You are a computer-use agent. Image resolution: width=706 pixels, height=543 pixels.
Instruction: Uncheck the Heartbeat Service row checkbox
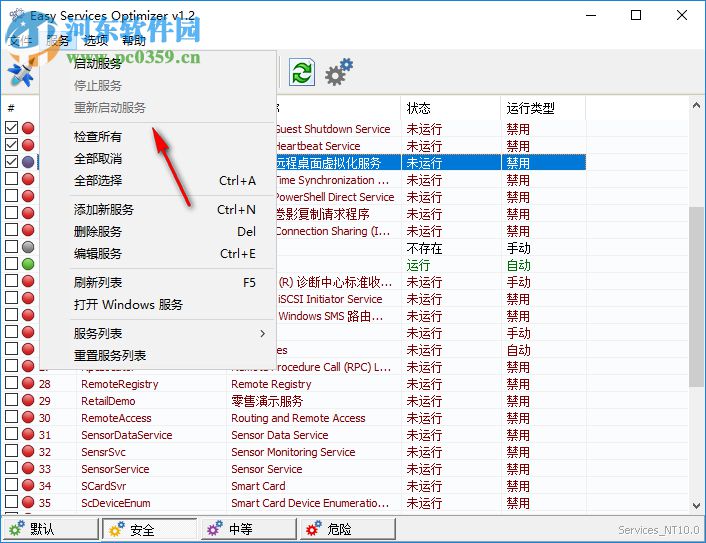pyautogui.click(x=12, y=145)
